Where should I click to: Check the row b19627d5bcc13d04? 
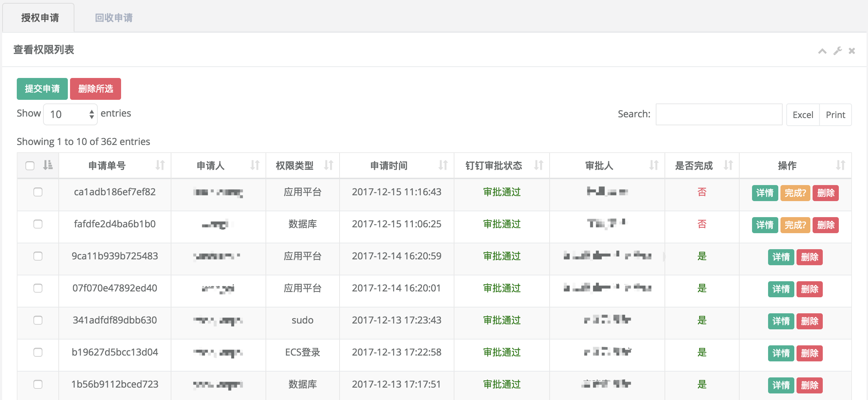pyautogui.click(x=38, y=352)
